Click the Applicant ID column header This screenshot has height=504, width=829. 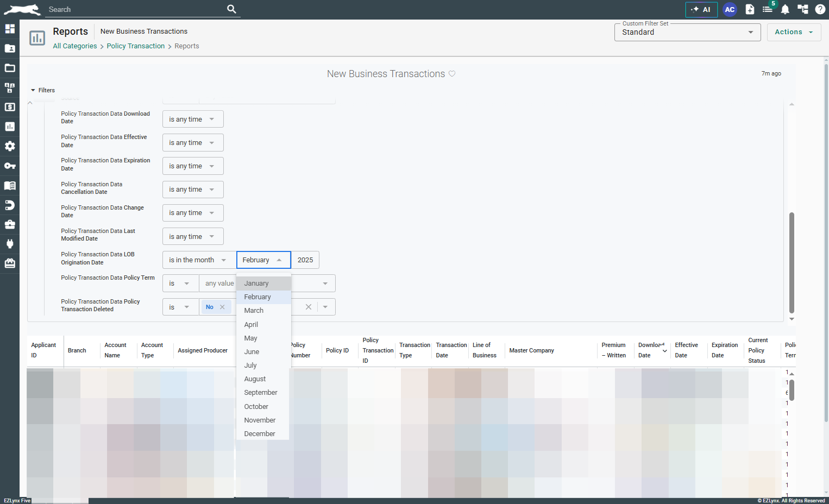click(x=43, y=350)
